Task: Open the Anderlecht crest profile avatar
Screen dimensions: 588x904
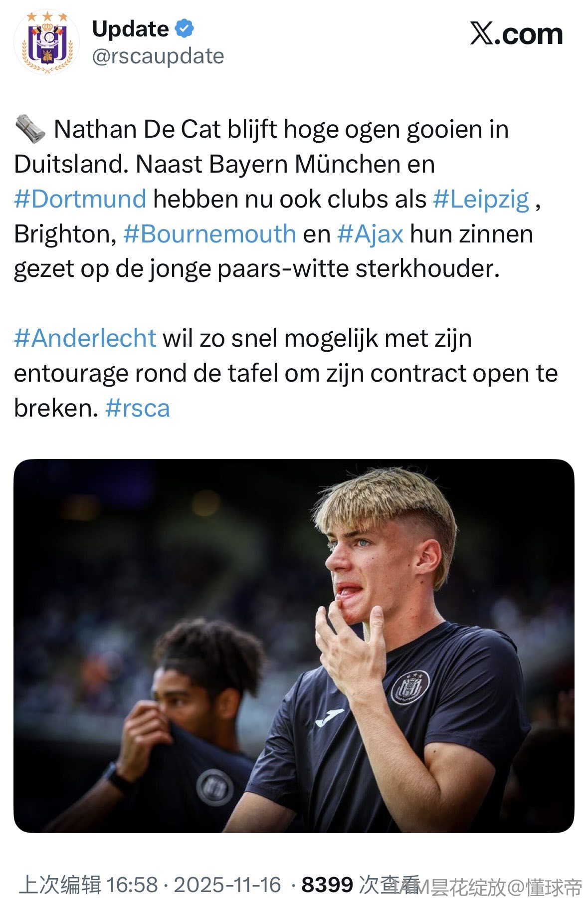Action: pos(46,42)
